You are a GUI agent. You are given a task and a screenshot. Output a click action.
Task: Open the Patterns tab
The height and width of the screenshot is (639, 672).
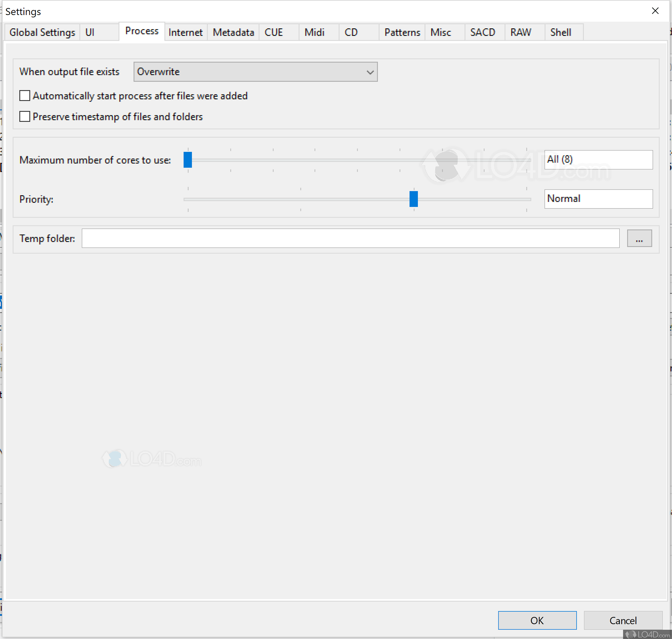pos(402,32)
